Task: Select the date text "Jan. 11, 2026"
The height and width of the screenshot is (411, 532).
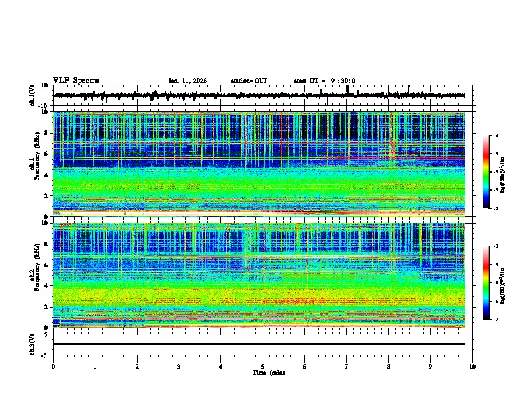Action: [187, 81]
